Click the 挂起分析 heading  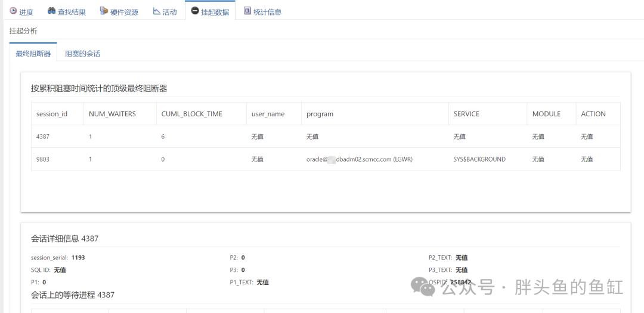point(23,31)
